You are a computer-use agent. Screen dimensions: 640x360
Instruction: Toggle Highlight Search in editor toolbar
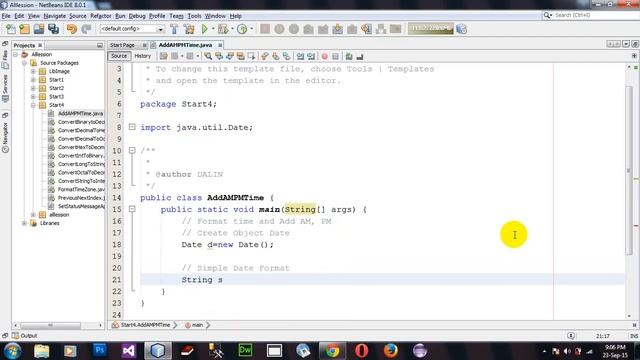tap(240, 56)
